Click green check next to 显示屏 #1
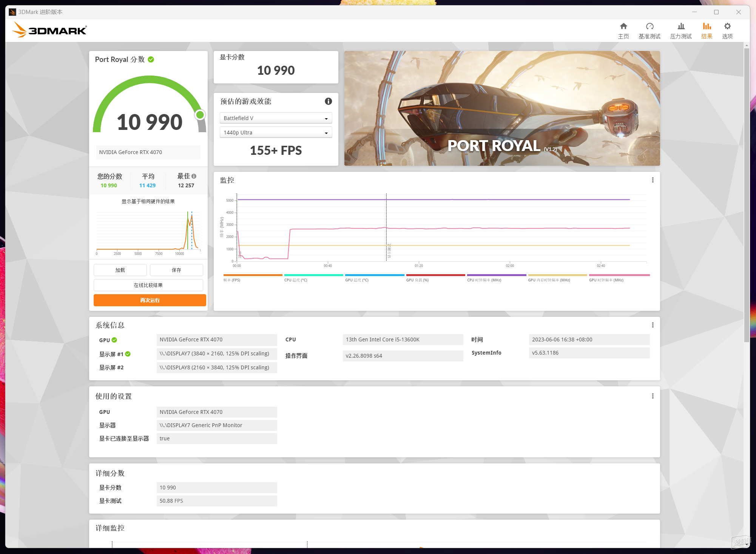Image resolution: width=756 pixels, height=554 pixels. click(x=128, y=354)
